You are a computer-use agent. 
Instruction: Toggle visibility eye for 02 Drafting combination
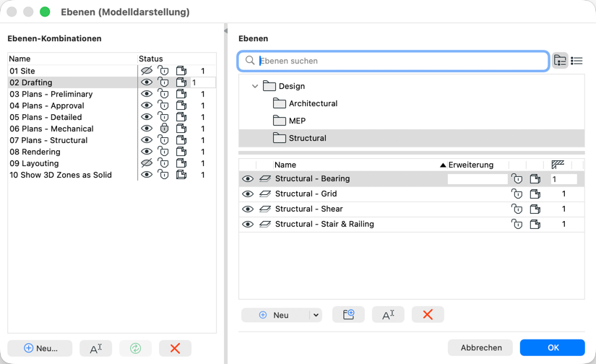[147, 82]
